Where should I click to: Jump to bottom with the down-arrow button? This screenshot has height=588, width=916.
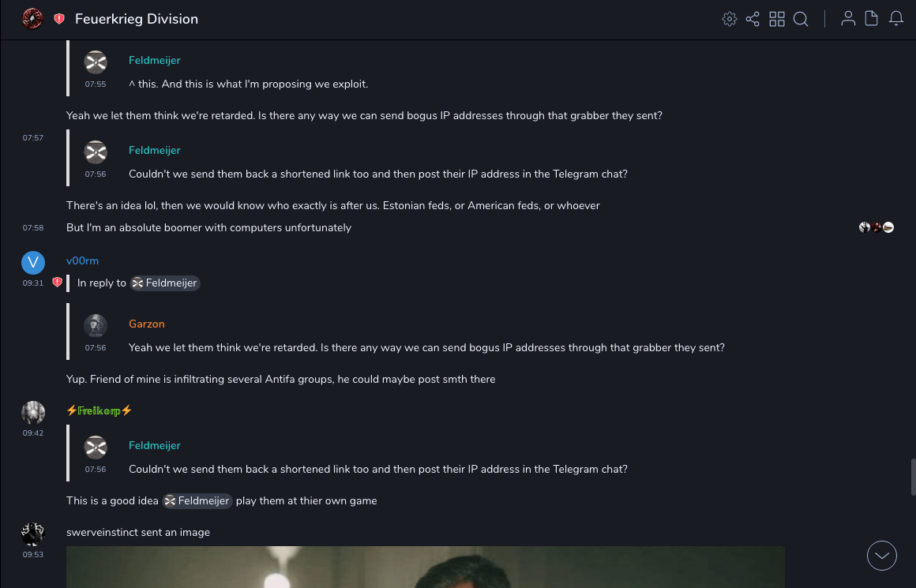[x=882, y=556]
